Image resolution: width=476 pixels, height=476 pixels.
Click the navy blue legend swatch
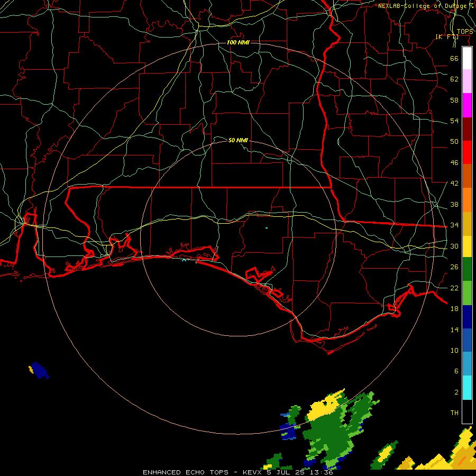[x=467, y=317]
